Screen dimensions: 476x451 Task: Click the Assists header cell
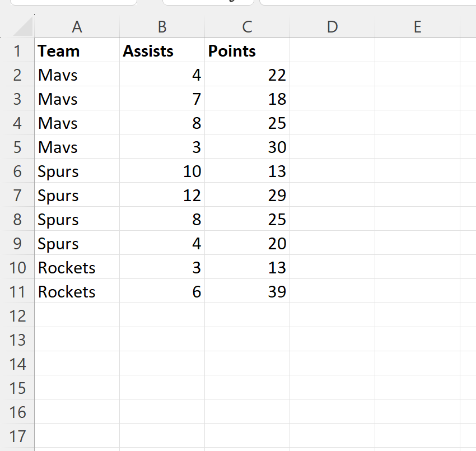coord(162,51)
